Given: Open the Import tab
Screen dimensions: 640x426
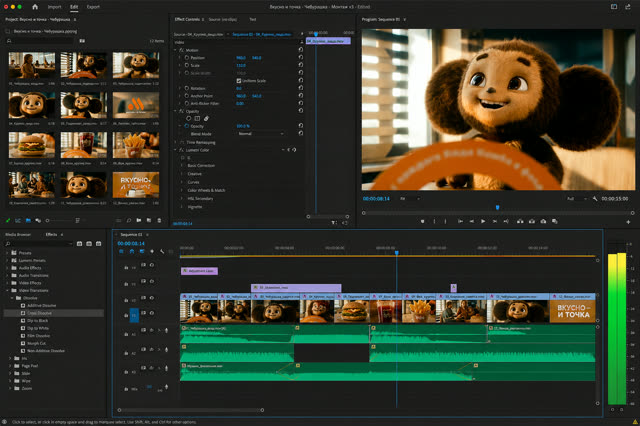Looking at the screenshot, I should pyautogui.click(x=54, y=7).
